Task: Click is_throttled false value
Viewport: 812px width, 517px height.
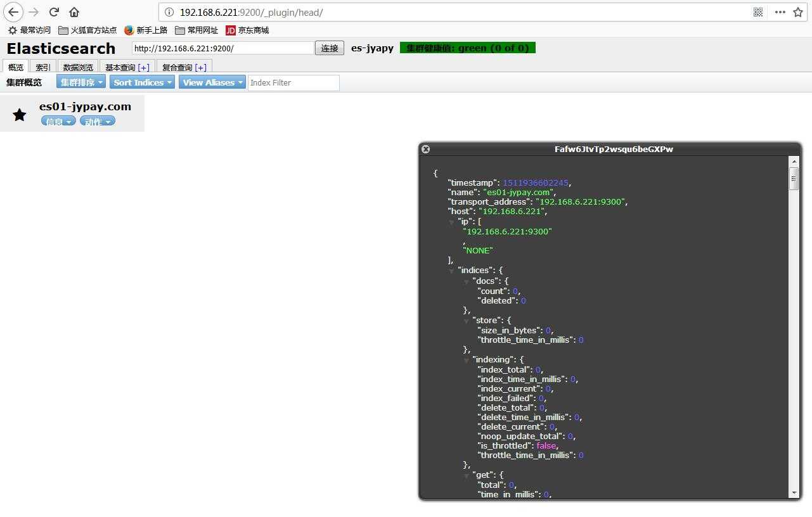Action: [546, 445]
